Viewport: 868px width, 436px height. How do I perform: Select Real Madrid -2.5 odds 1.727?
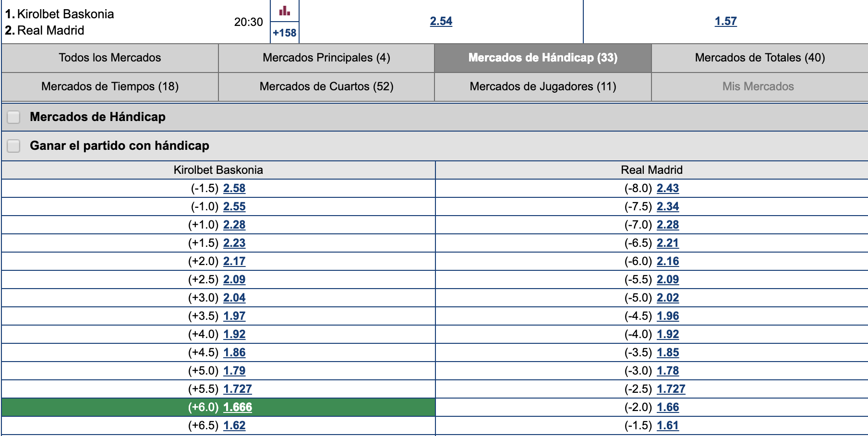click(671, 389)
